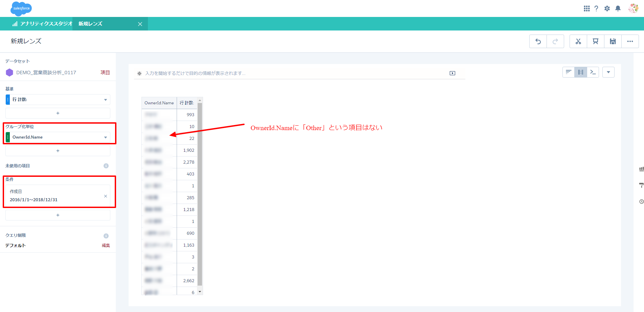Screen dimensions: 644x312
Task: Click the 編集 link for query limit
Action: 106,246
